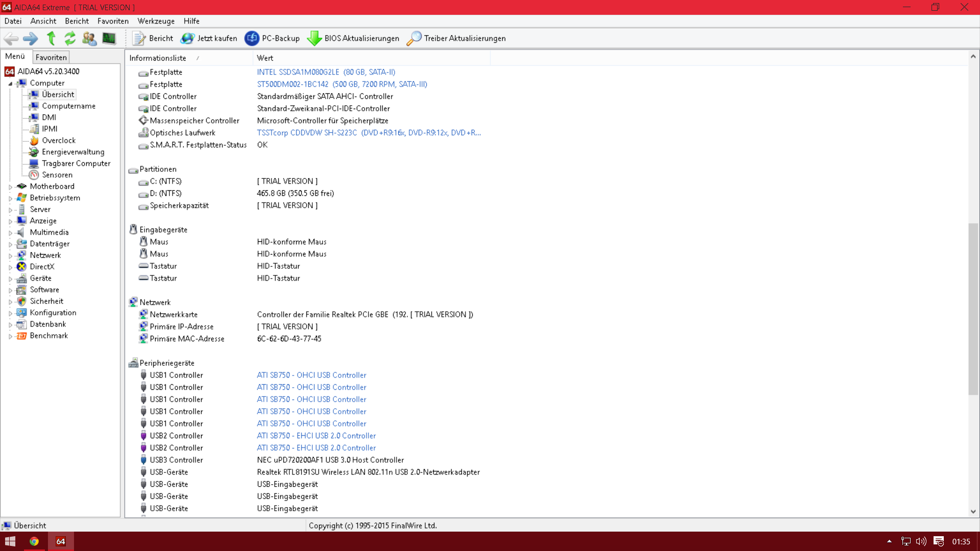The image size is (980, 551).
Task: Open Bericht report wizard from toolbar
Action: tap(153, 38)
